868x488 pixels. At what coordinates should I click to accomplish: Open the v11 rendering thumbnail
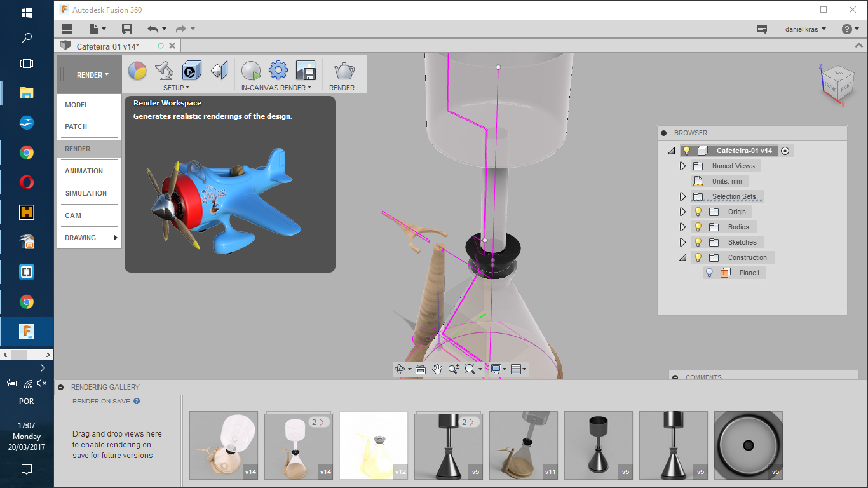click(524, 445)
